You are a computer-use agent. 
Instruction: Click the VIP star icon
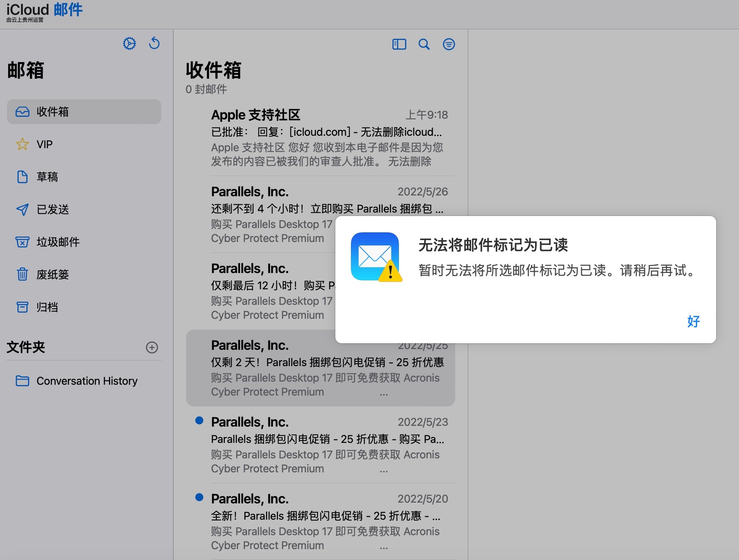pyautogui.click(x=22, y=144)
